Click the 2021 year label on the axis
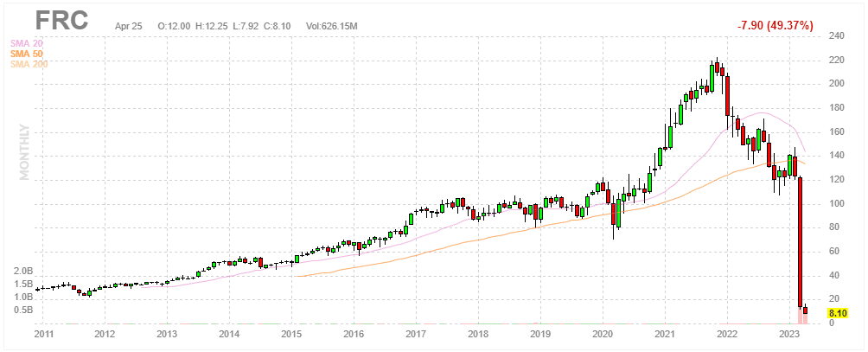This screenshot has width=868, height=352. click(664, 334)
